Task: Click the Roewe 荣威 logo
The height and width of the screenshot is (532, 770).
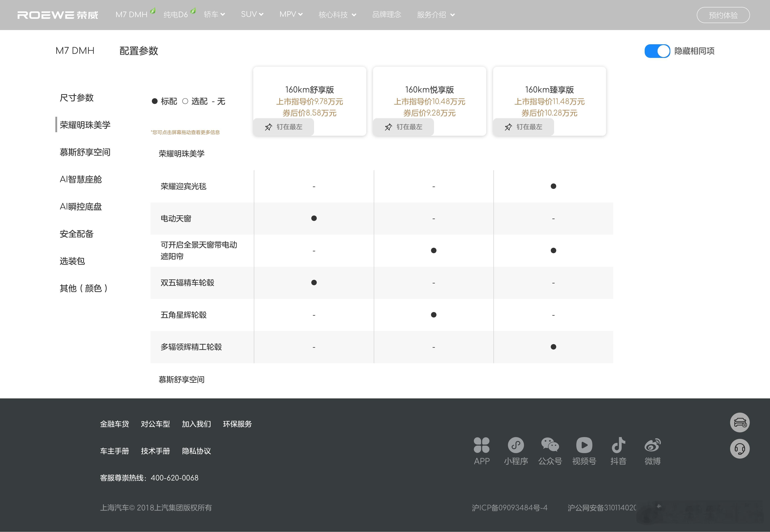Action: (x=57, y=15)
